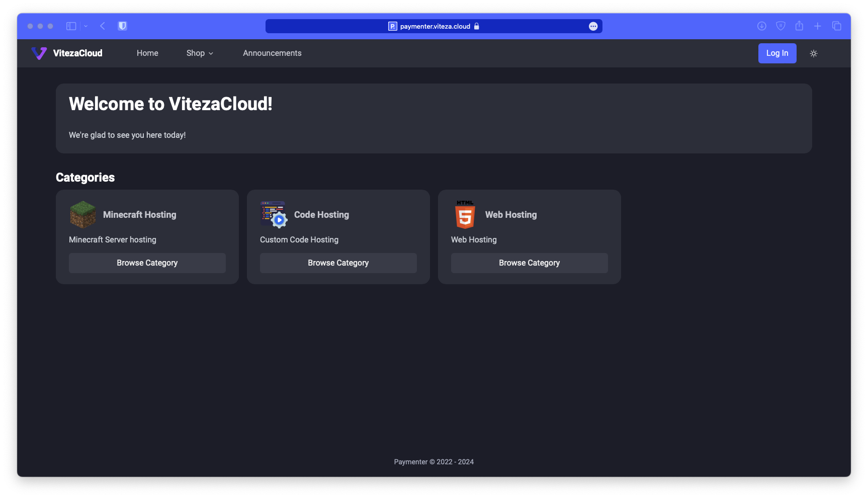Go back with the browser back arrow
The height and width of the screenshot is (498, 868).
pos(103,26)
